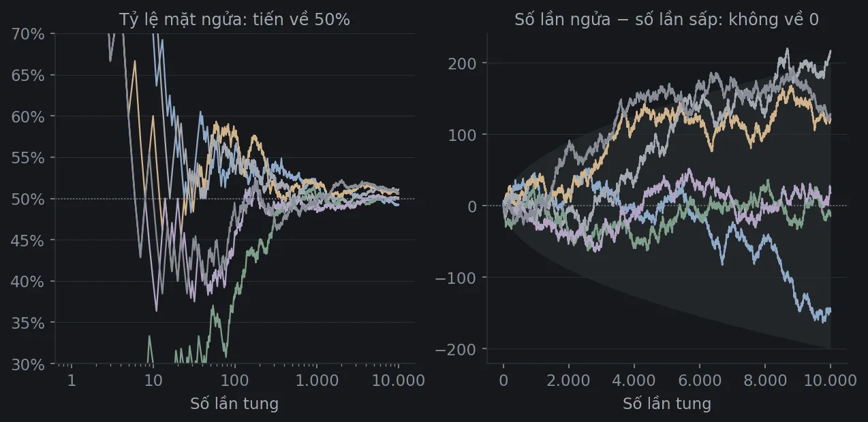Click right chart's Số lần tung axis label

667,404
